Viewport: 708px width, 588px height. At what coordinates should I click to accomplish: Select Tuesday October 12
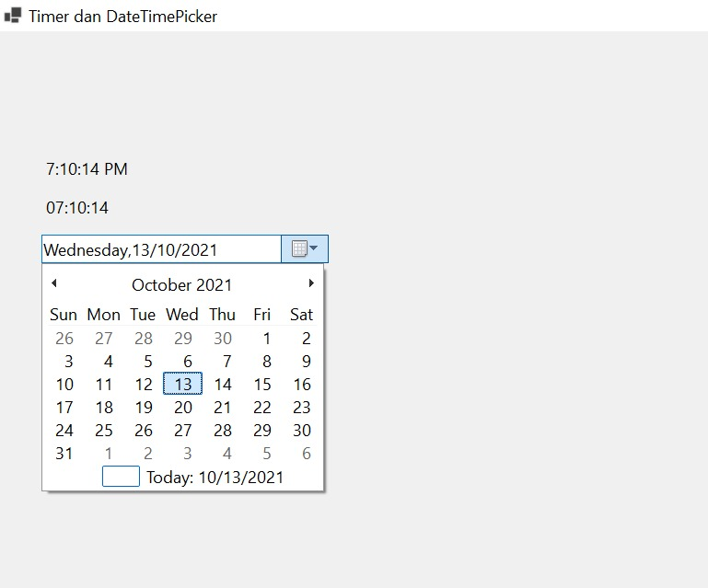(x=144, y=384)
